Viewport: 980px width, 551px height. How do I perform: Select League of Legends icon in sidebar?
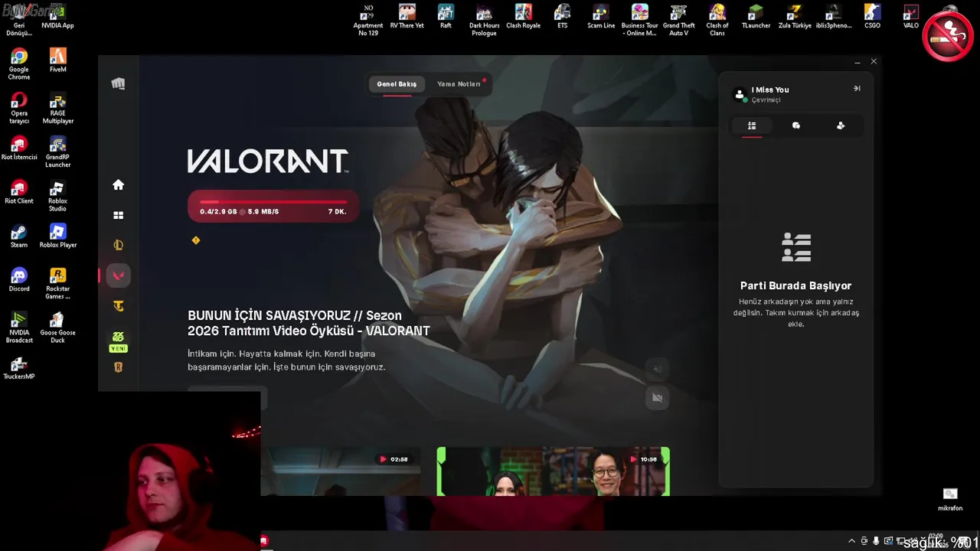118,245
